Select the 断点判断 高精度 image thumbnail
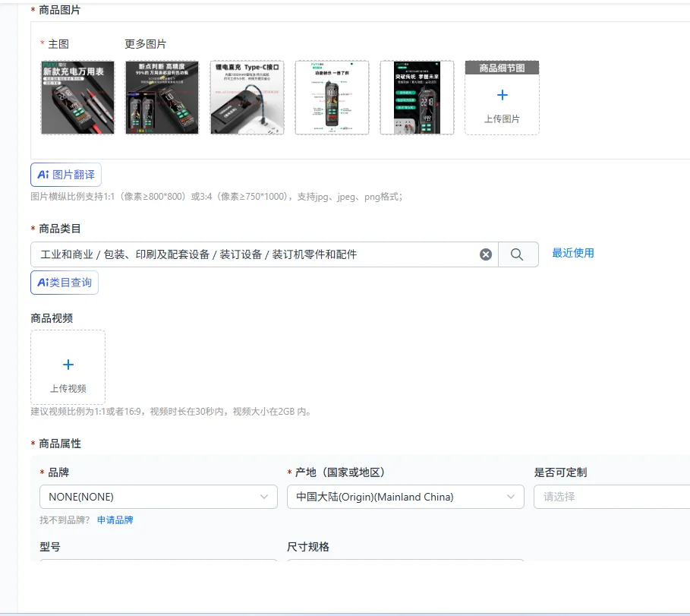The width and height of the screenshot is (690, 616). click(162, 97)
